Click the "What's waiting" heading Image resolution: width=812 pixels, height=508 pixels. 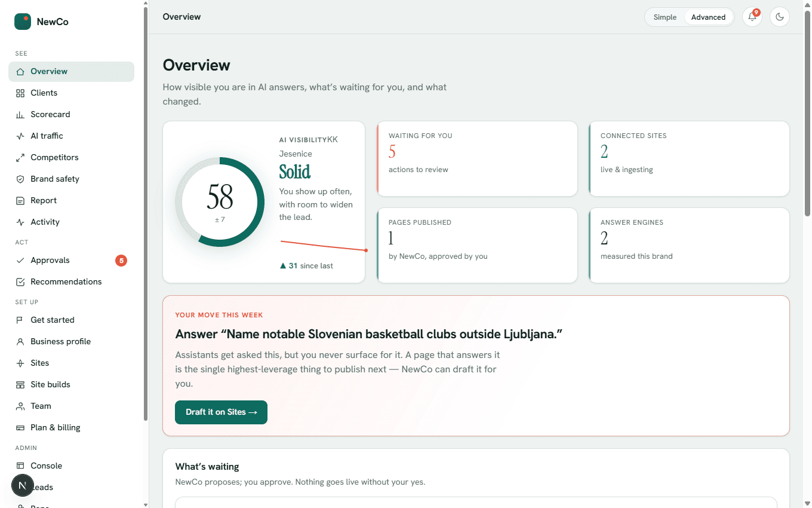pos(207,467)
